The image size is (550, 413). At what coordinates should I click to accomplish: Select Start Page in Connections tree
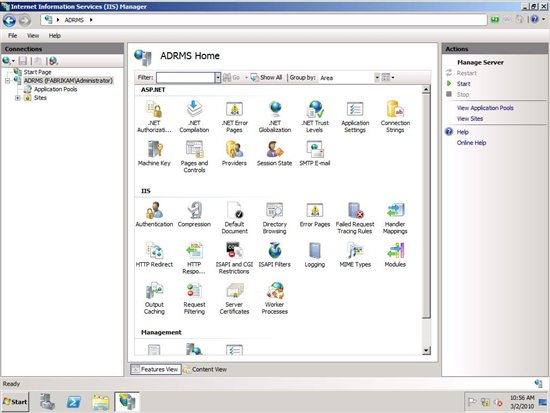coord(37,72)
